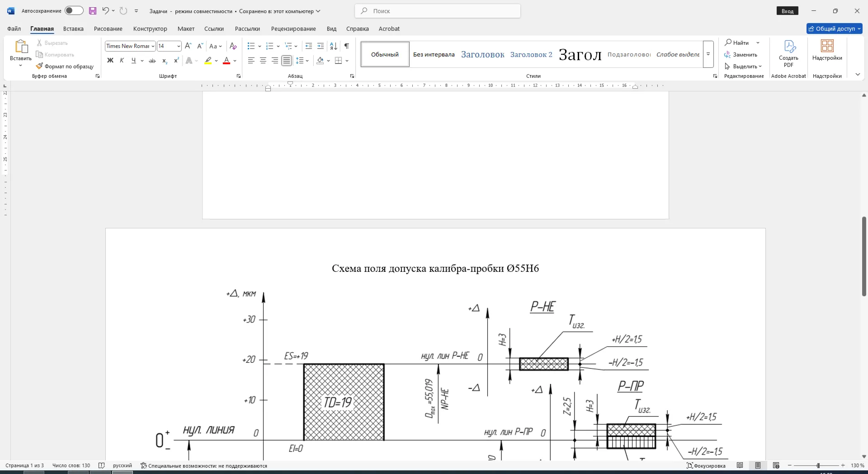Screen dimensions: 868x474
Task: Open the Надстройки add-ins icon
Action: pos(827,50)
